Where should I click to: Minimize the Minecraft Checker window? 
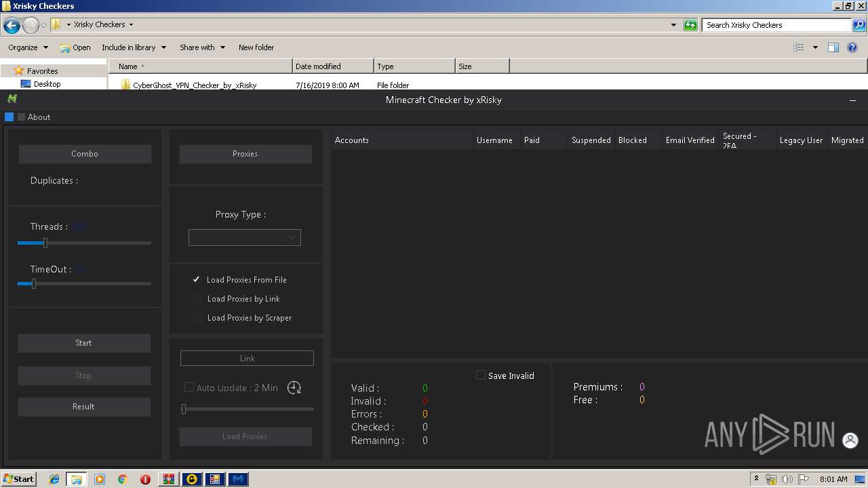click(x=852, y=100)
